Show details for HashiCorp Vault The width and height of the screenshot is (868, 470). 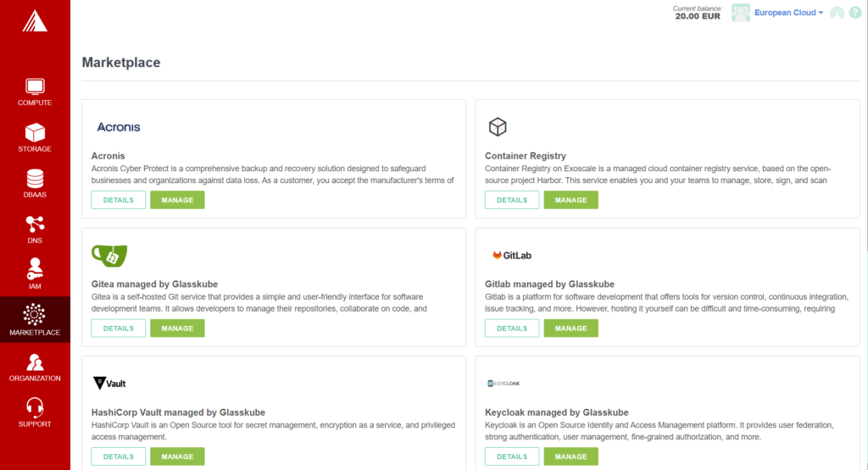tap(119, 456)
